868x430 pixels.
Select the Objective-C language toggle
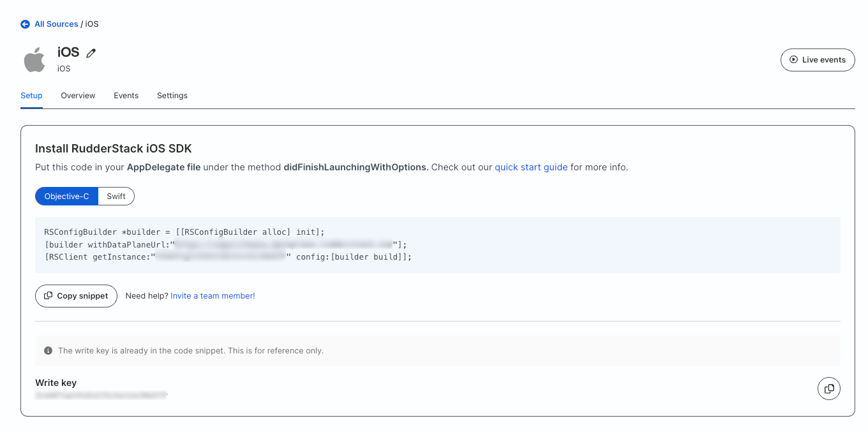tap(66, 196)
